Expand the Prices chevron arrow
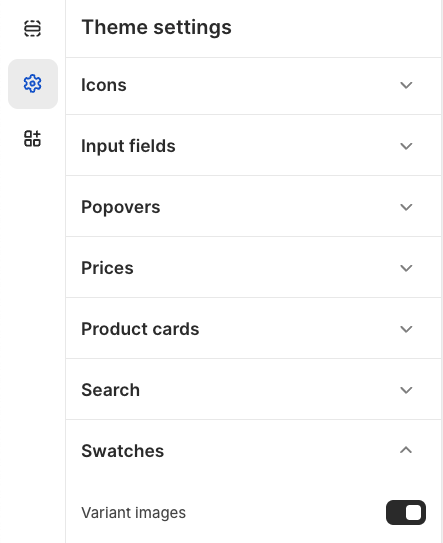443x543 pixels. (406, 268)
